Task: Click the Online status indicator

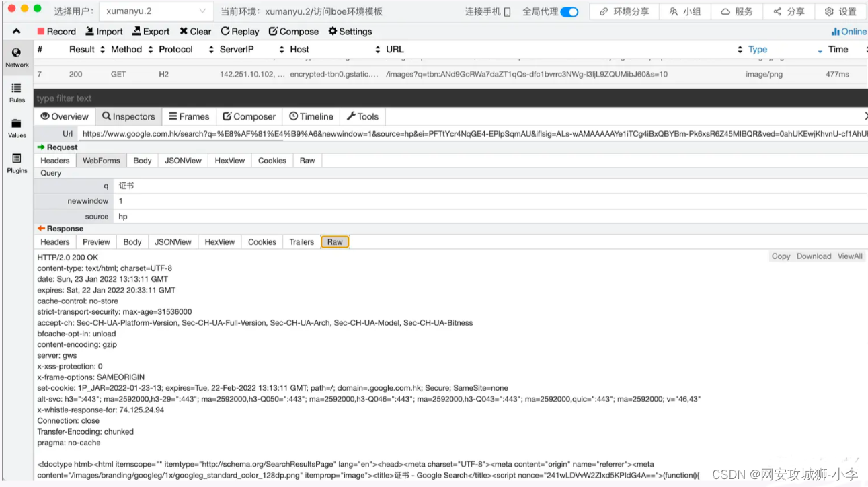Action: tap(849, 31)
